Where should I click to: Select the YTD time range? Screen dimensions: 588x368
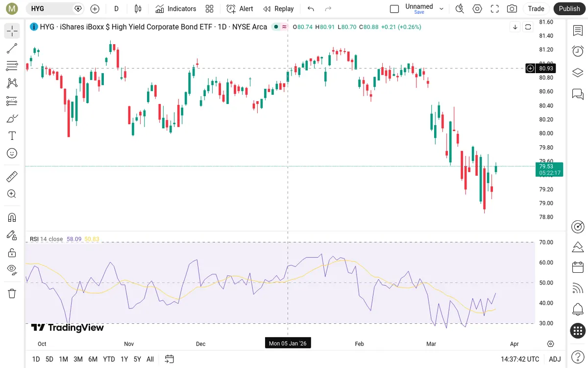tap(109, 359)
